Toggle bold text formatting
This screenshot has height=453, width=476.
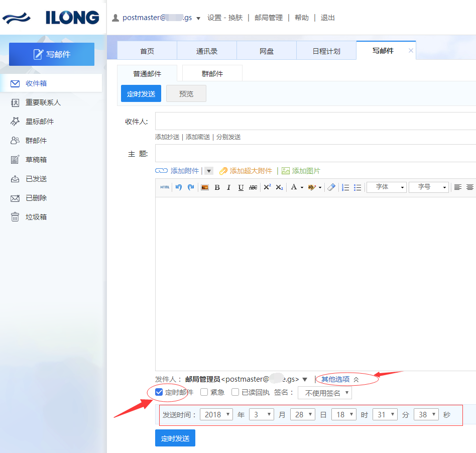click(217, 187)
